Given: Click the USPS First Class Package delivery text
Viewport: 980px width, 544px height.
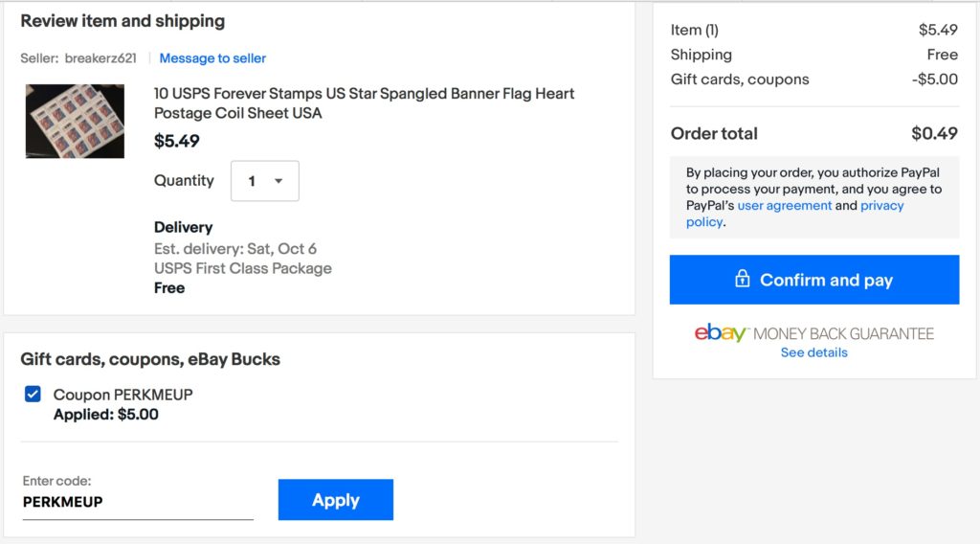Looking at the screenshot, I should [x=242, y=268].
